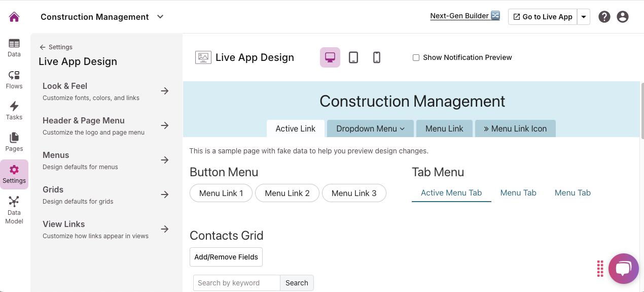Open the Flows section in sidebar
The width and height of the screenshot is (644, 292).
click(14, 80)
